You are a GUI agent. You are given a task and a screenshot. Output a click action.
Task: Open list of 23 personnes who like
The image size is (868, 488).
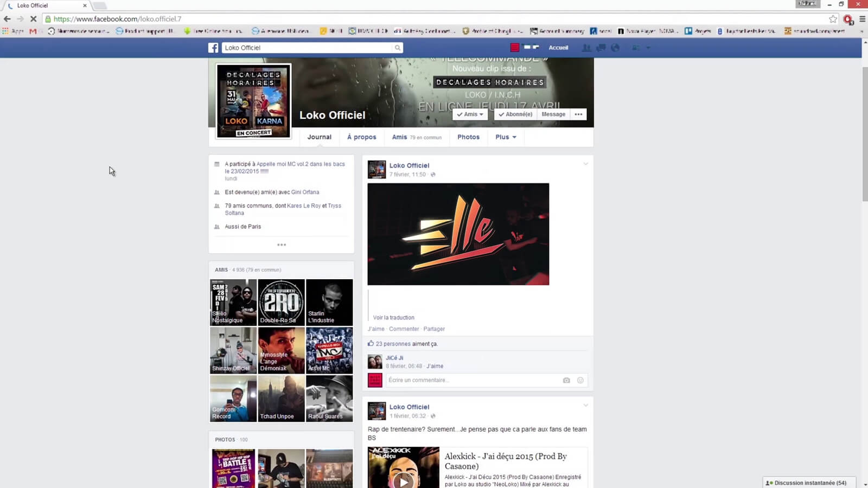[394, 344]
